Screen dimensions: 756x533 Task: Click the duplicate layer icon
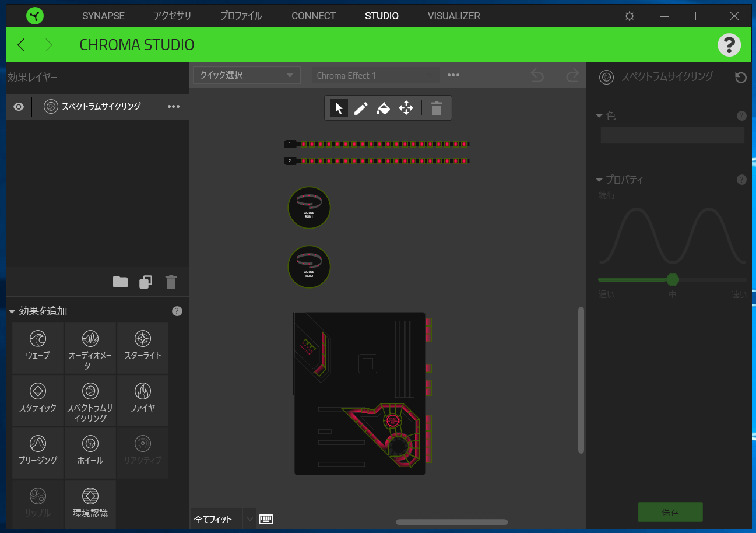(146, 282)
